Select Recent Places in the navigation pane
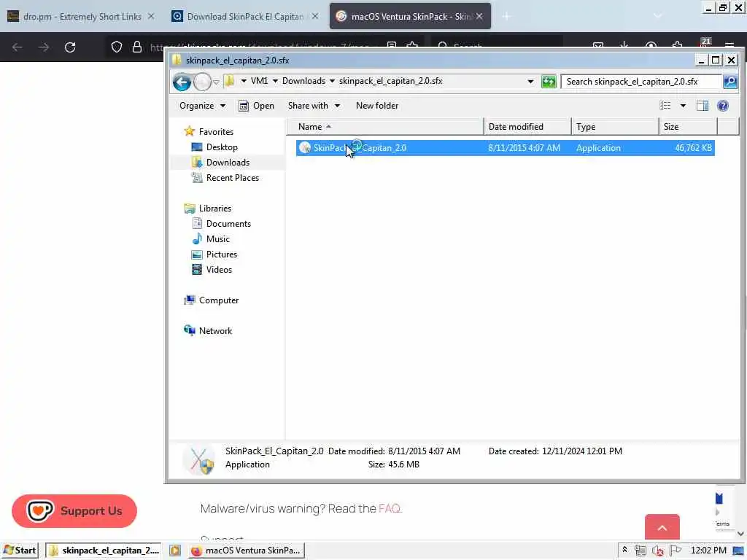Screen dimensions: 747x560 pyautogui.click(x=233, y=178)
